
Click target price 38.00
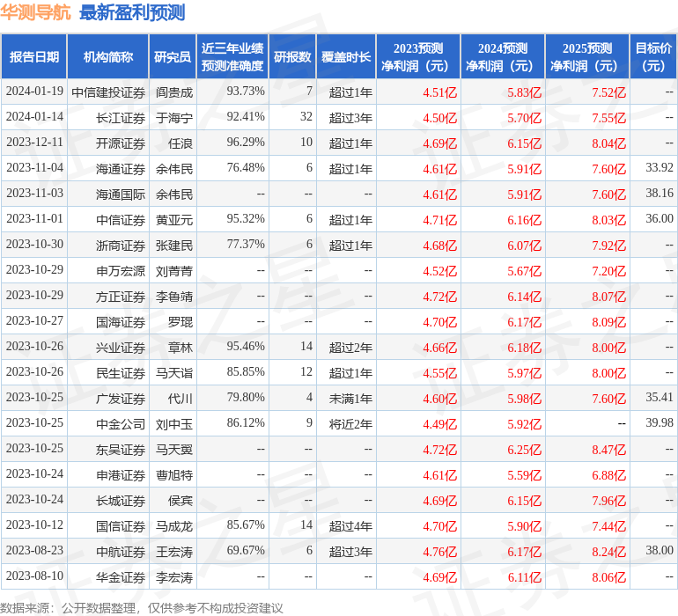(x=660, y=550)
